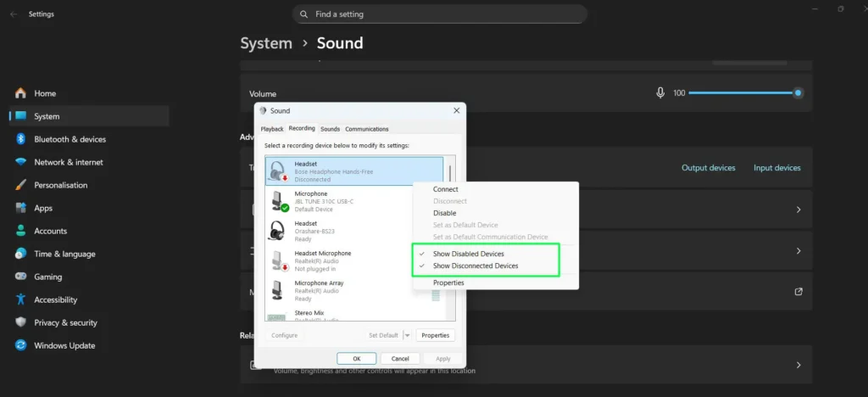868x397 pixels.
Task: Toggle Show Disconnected Devices option
Action: [476, 266]
